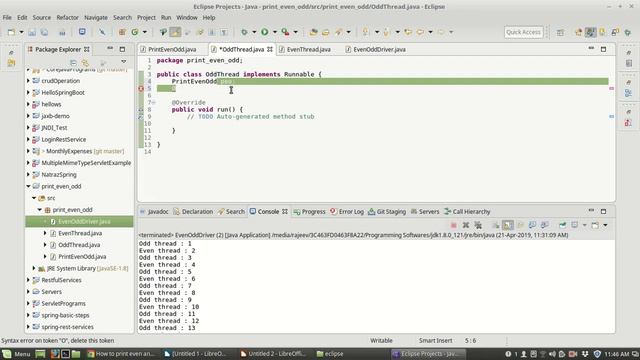The height and width of the screenshot is (360, 640).
Task: Open the Refactor menu
Action: (x=67, y=18)
